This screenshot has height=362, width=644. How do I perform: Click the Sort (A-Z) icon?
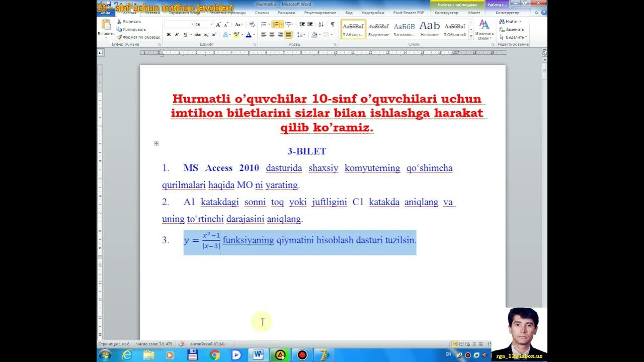tap(322, 24)
